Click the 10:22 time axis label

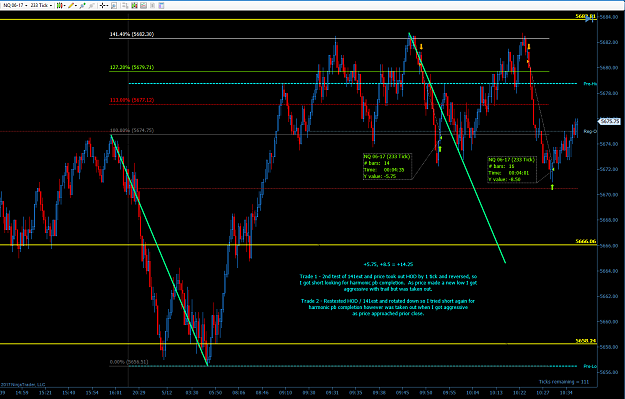point(520,393)
